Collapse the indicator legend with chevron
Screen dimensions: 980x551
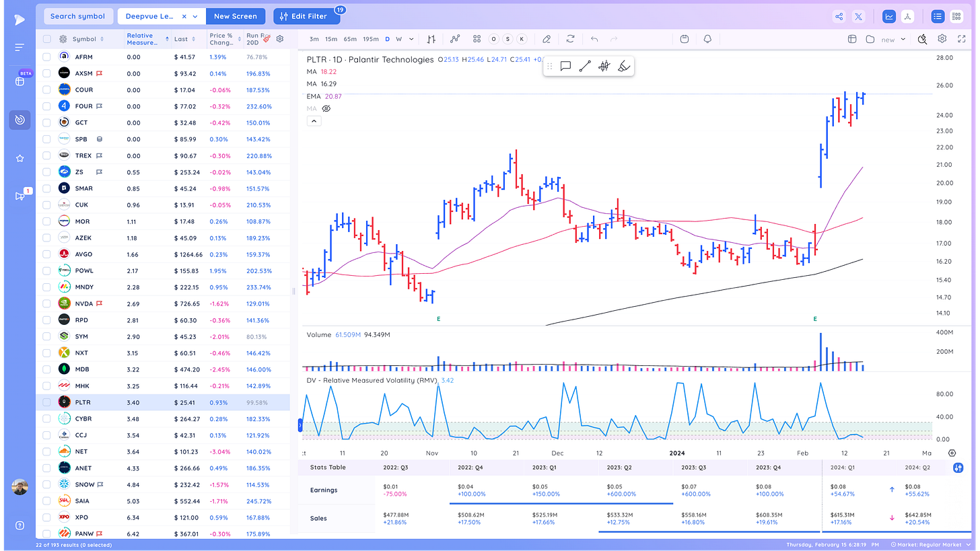[x=313, y=121]
